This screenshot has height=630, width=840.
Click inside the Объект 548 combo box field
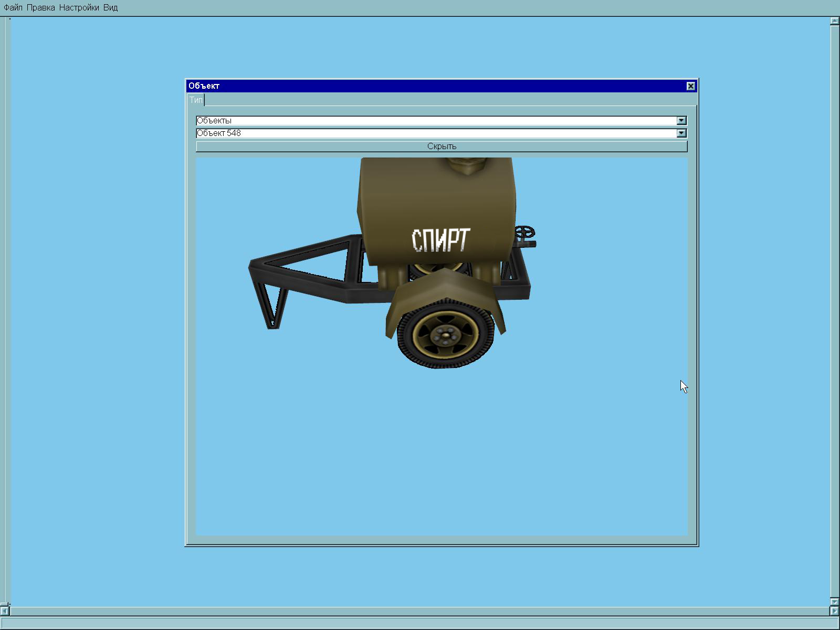point(436,133)
